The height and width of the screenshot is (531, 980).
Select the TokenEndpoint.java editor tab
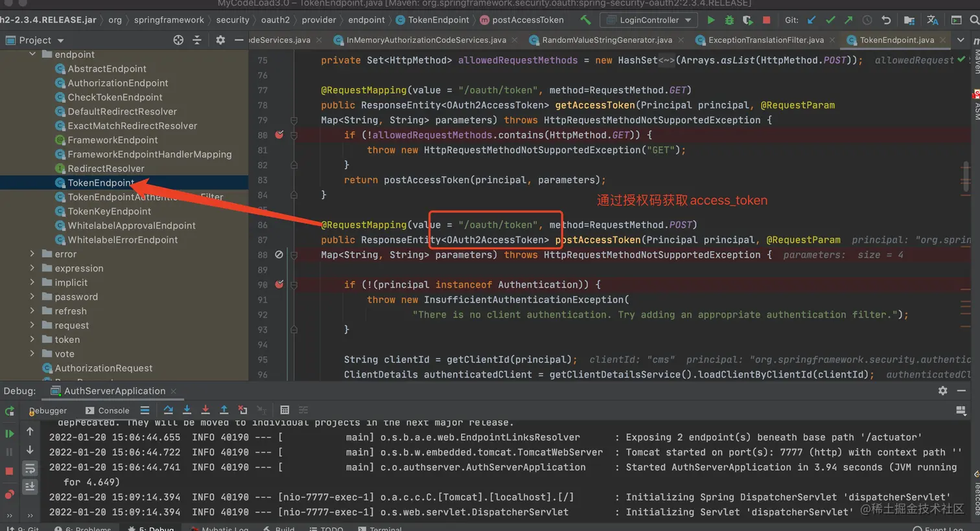[x=896, y=40]
